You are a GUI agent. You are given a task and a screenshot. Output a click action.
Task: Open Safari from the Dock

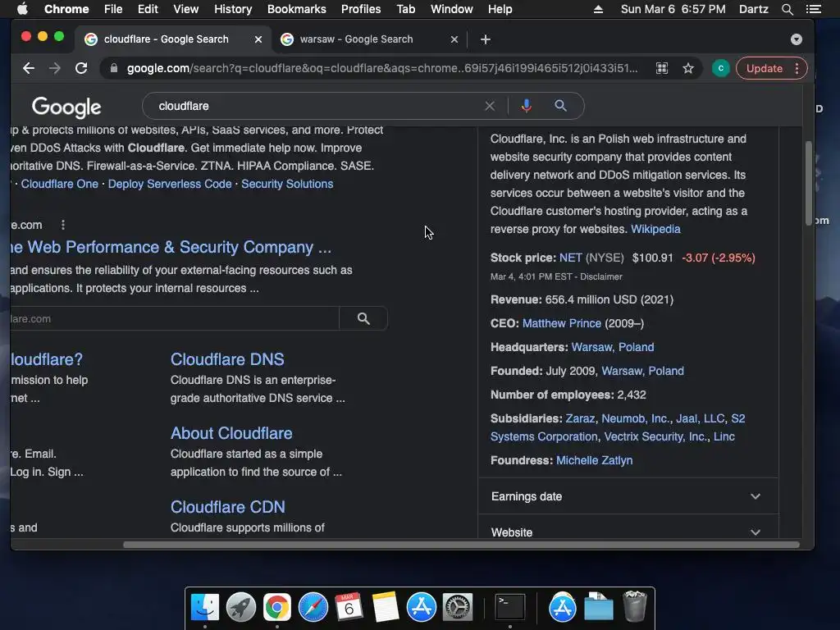[x=313, y=608]
